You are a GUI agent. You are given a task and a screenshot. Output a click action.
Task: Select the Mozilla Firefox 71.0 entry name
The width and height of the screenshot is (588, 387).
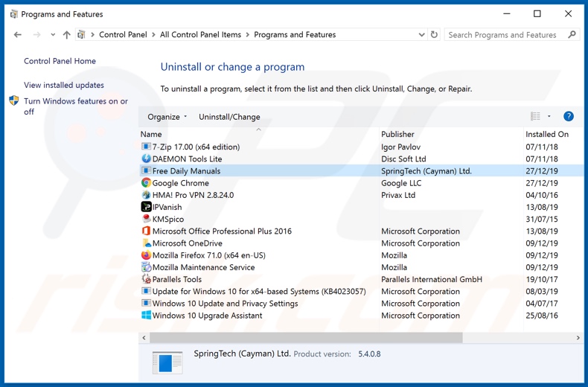[x=209, y=255]
